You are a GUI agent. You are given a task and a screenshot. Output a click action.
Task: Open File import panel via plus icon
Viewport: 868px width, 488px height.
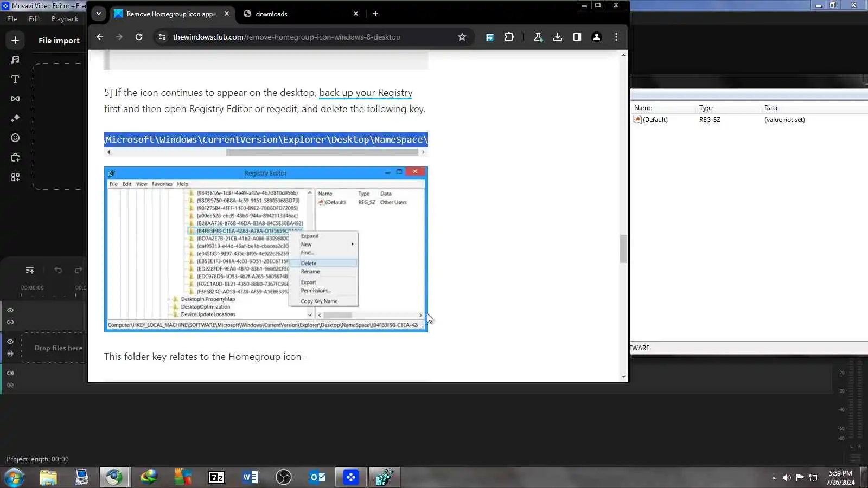[15, 40]
